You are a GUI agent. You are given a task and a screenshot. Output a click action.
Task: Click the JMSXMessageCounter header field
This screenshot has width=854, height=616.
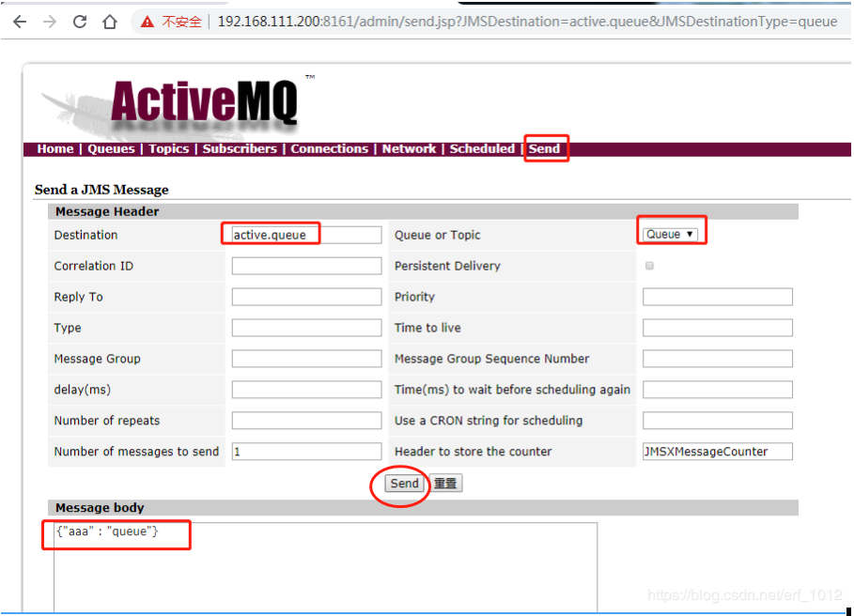tap(717, 452)
